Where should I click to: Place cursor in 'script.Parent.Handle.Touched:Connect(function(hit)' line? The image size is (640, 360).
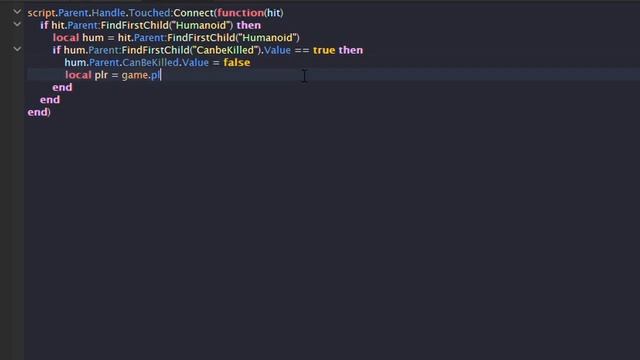[156, 13]
